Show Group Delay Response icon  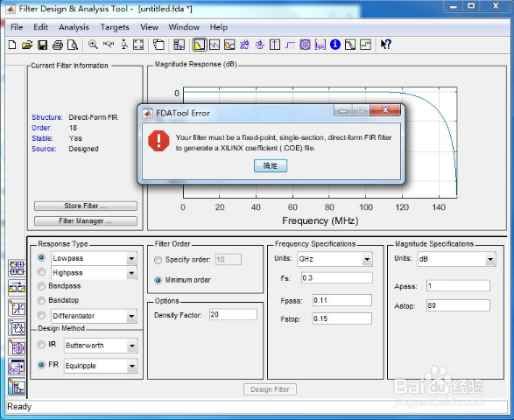244,45
